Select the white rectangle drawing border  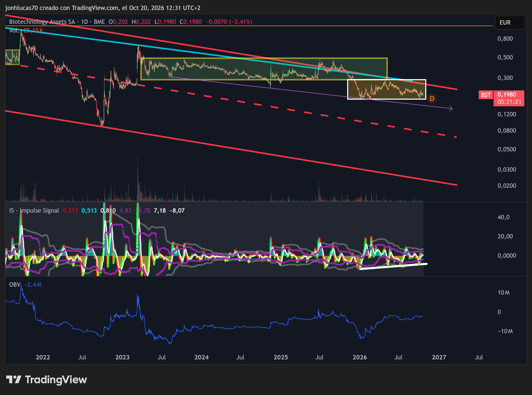coord(387,80)
